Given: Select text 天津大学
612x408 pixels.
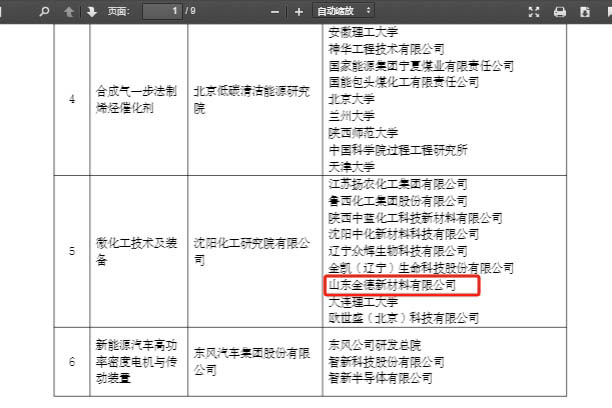Looking at the screenshot, I should (x=351, y=167).
